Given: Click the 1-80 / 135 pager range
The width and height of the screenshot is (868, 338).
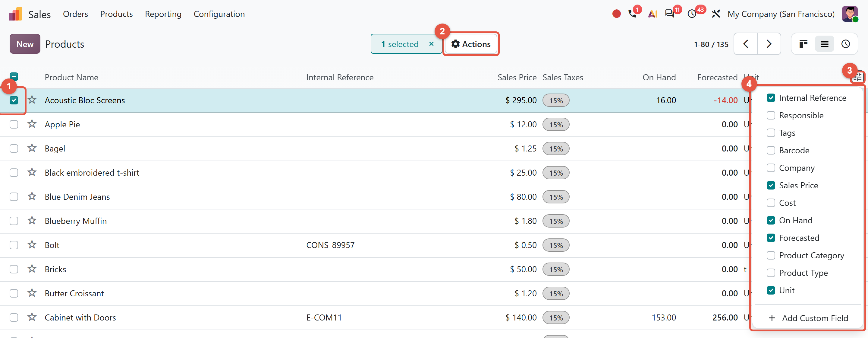Looking at the screenshot, I should pyautogui.click(x=711, y=44).
